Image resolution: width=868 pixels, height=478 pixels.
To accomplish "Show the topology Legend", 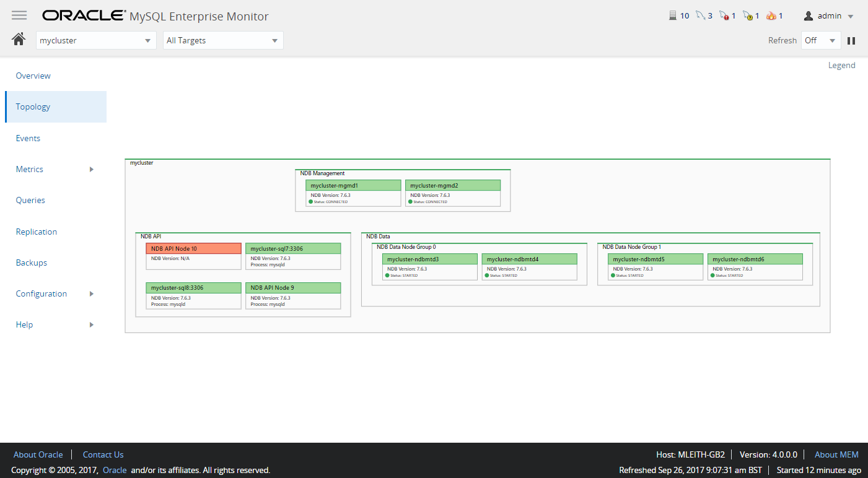I will click(x=841, y=65).
